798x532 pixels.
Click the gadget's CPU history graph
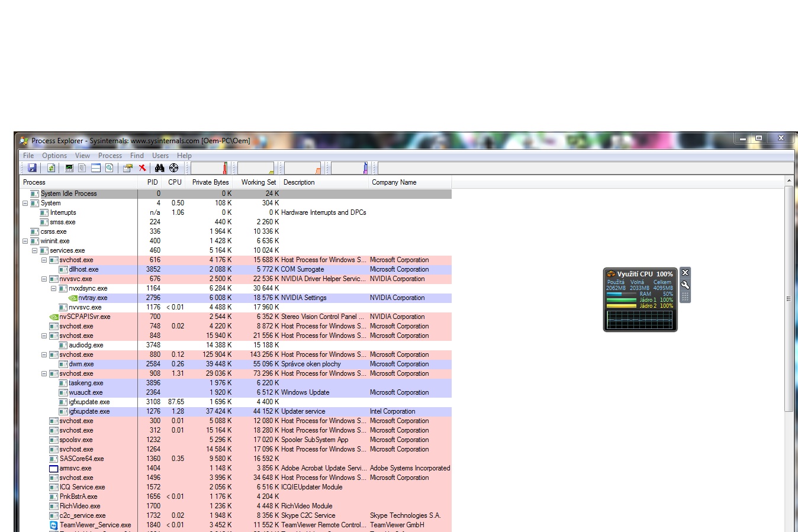[640, 319]
